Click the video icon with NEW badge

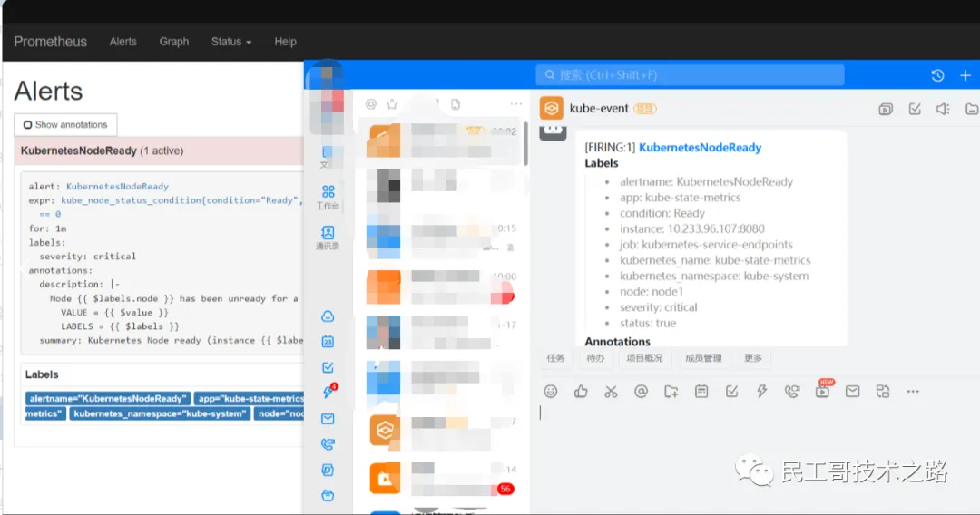[x=823, y=390]
